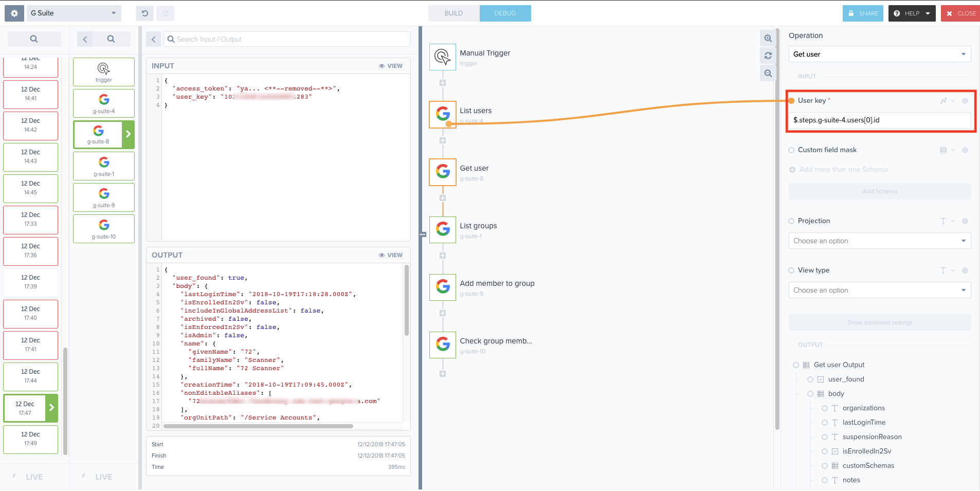This screenshot has height=491, width=980.
Task: Click the User key input field
Action: point(879,120)
